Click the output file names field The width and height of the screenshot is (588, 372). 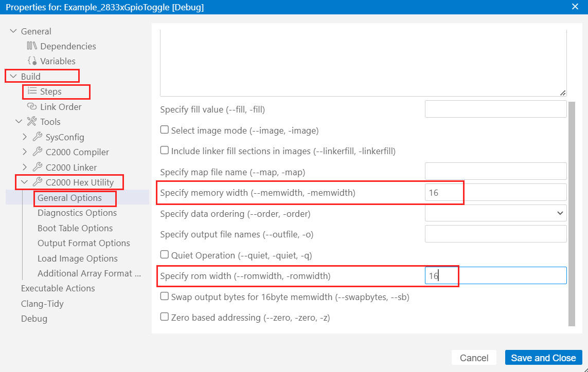[495, 234]
